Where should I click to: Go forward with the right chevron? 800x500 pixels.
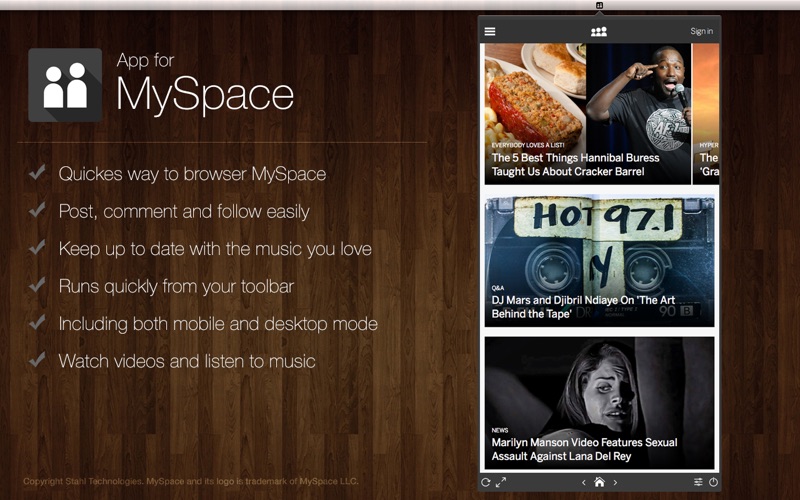[x=615, y=482]
